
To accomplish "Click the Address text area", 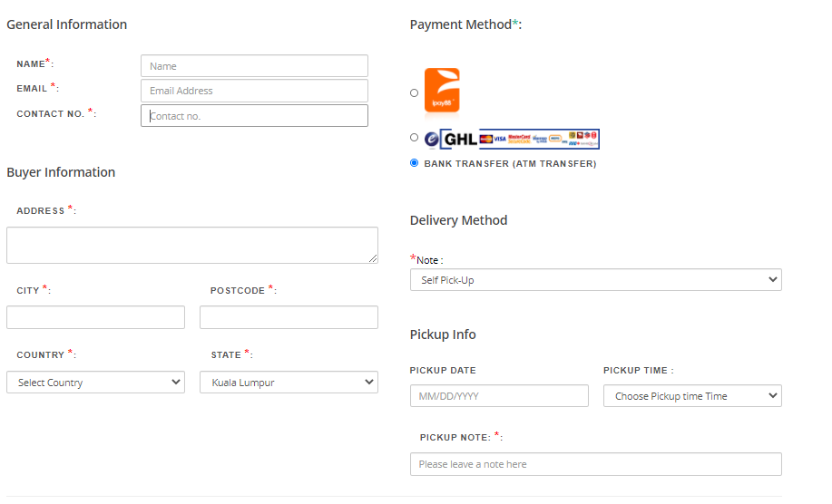I will coord(191,245).
